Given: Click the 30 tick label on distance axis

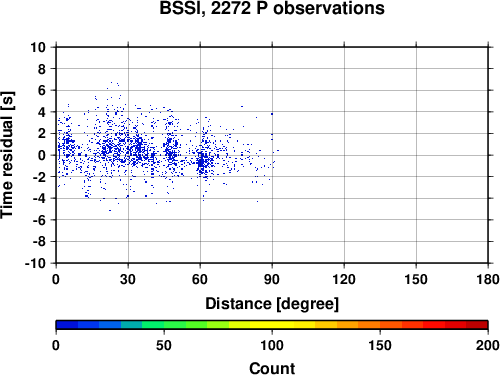Looking at the screenshot, I should 128,279.
